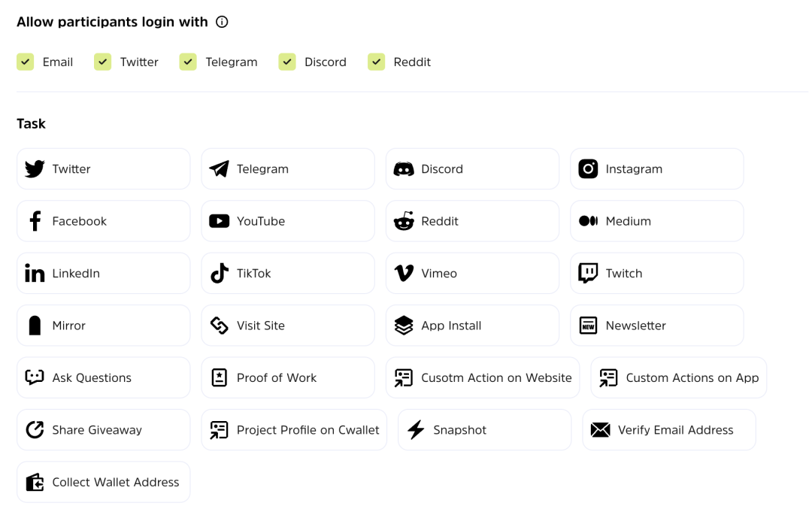Toggle the Twitter login checkbox
The image size is (812, 515).
[103, 62]
